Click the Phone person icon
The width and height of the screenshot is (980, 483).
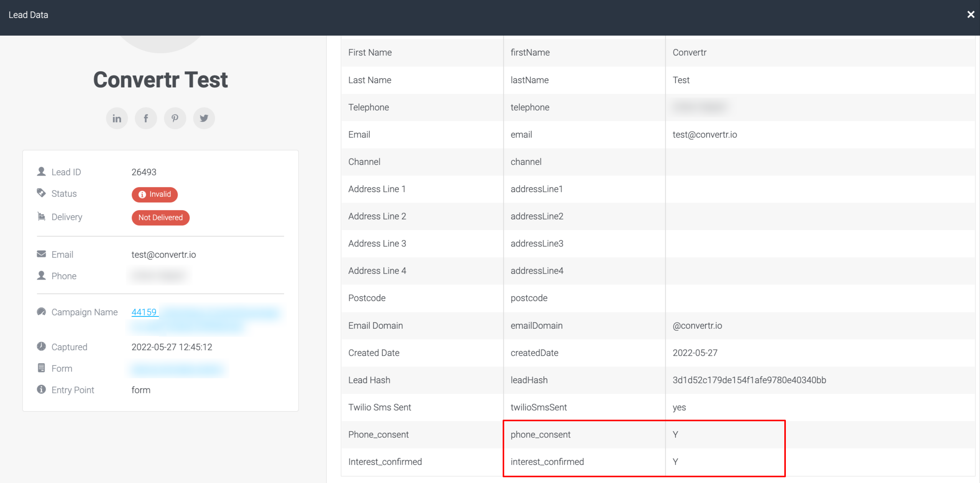coord(41,275)
